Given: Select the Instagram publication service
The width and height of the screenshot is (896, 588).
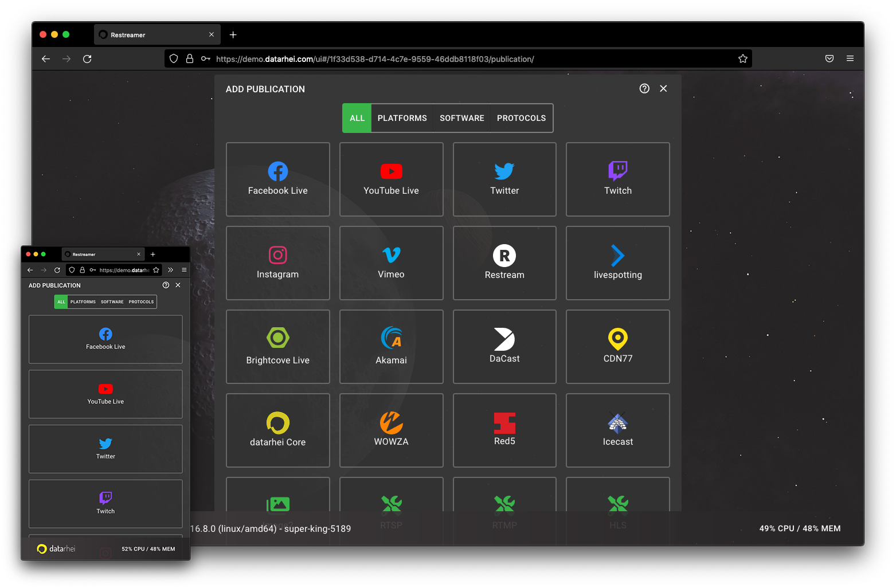Looking at the screenshot, I should point(277,263).
